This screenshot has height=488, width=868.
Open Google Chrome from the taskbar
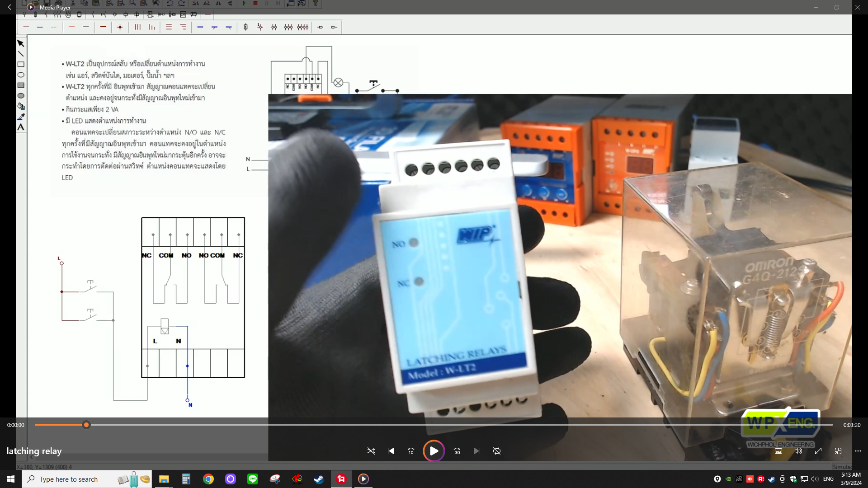click(208, 479)
